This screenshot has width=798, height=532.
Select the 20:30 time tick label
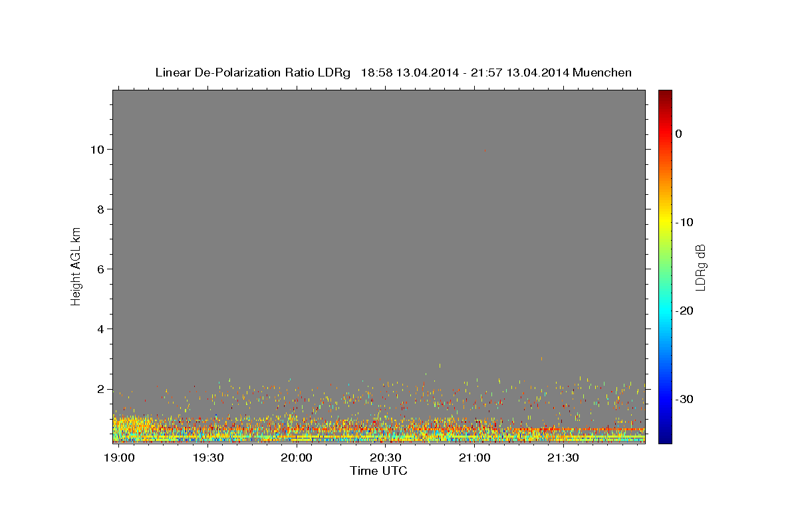[386, 458]
